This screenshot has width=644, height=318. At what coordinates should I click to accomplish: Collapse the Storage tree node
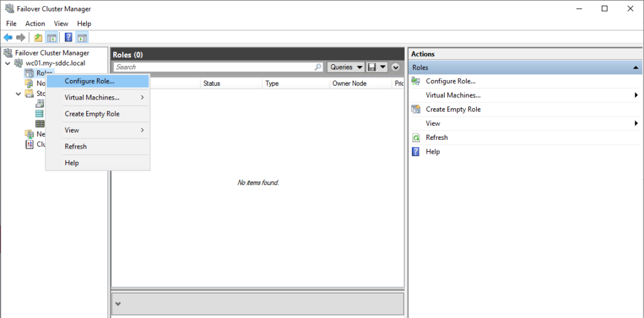[x=19, y=94]
